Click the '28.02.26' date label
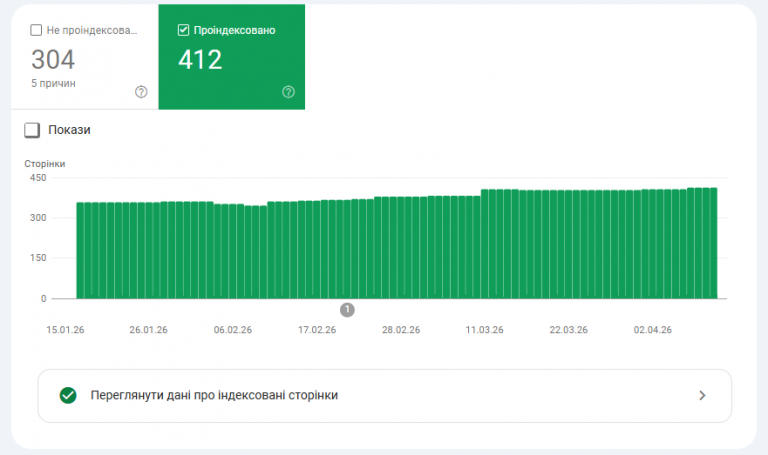The width and height of the screenshot is (768, 455). coord(401,330)
